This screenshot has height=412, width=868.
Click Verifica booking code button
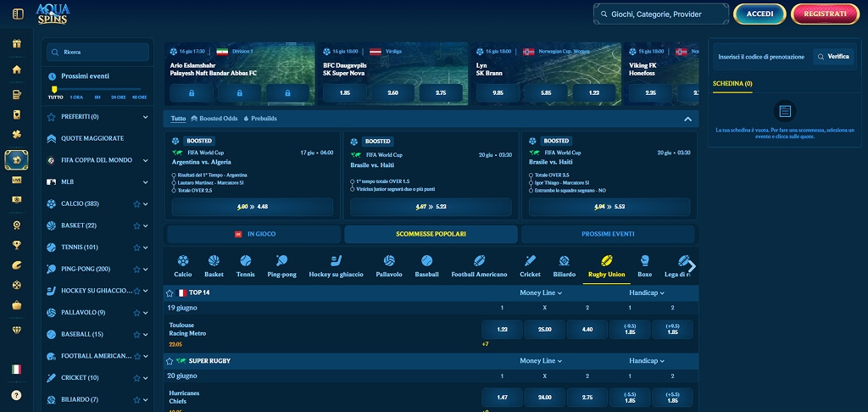click(x=834, y=57)
